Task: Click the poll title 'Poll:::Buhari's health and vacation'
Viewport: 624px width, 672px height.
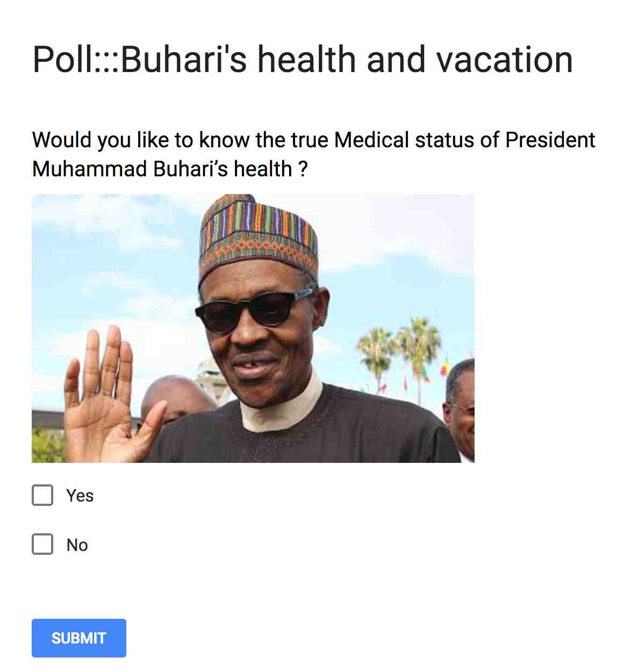Action: [303, 59]
